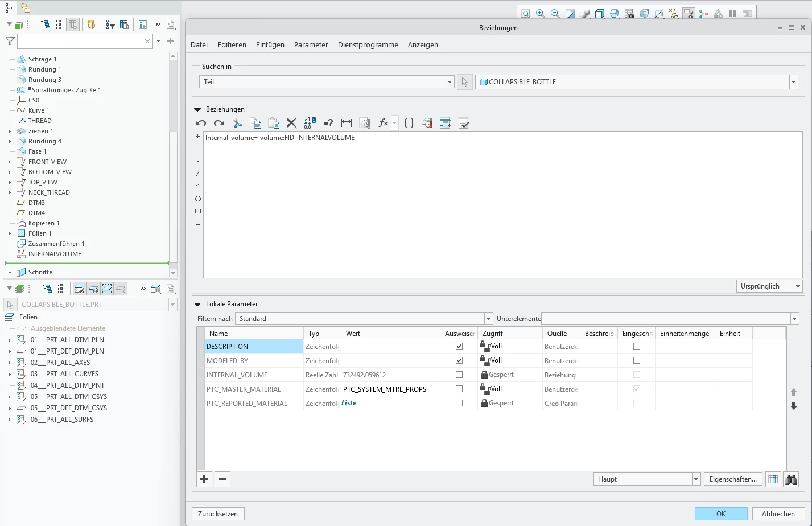Click the Eigenschaften... button
812x526 pixels.
pyautogui.click(x=733, y=479)
